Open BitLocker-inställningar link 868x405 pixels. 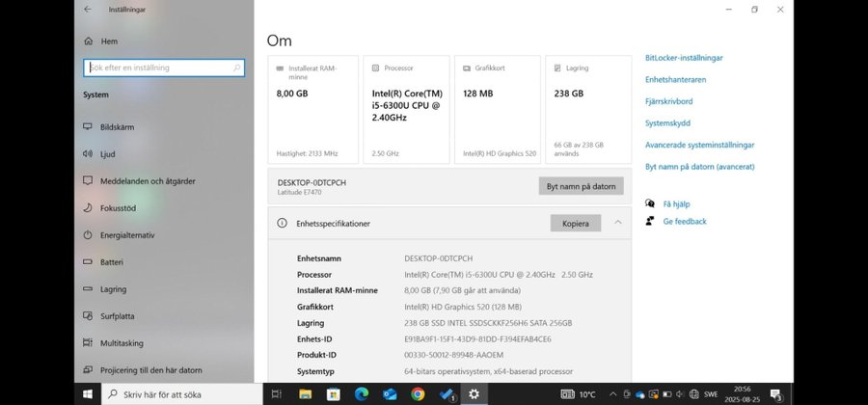[x=684, y=58]
